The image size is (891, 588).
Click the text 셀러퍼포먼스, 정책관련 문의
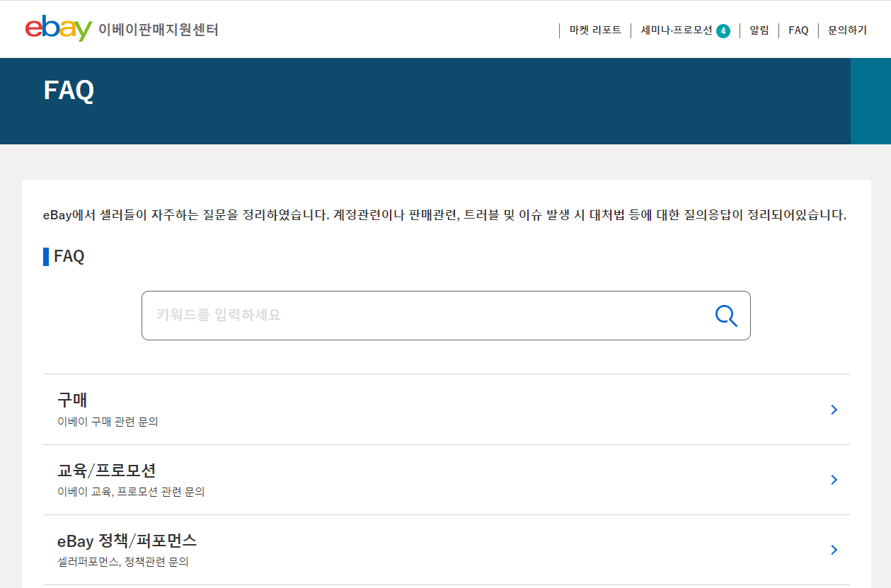click(123, 563)
